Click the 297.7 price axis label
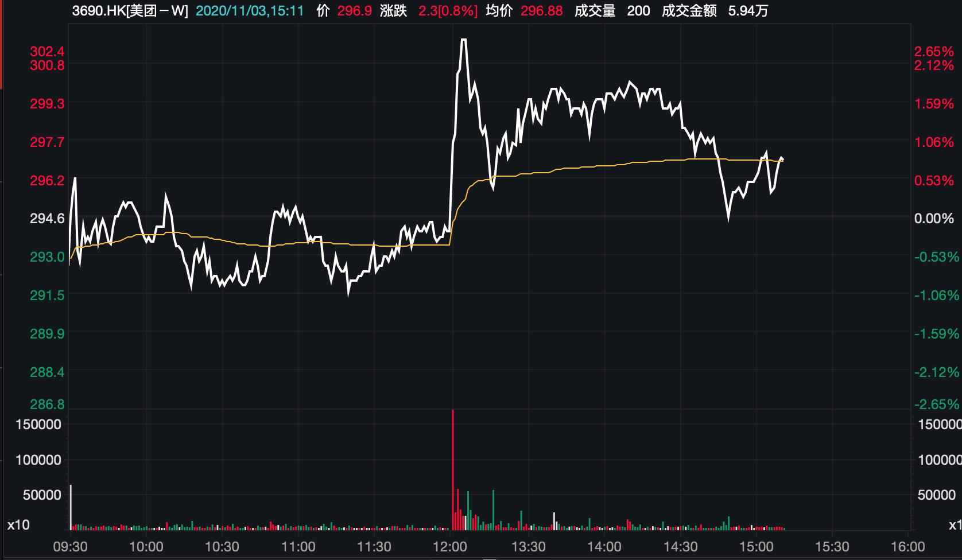 point(47,142)
